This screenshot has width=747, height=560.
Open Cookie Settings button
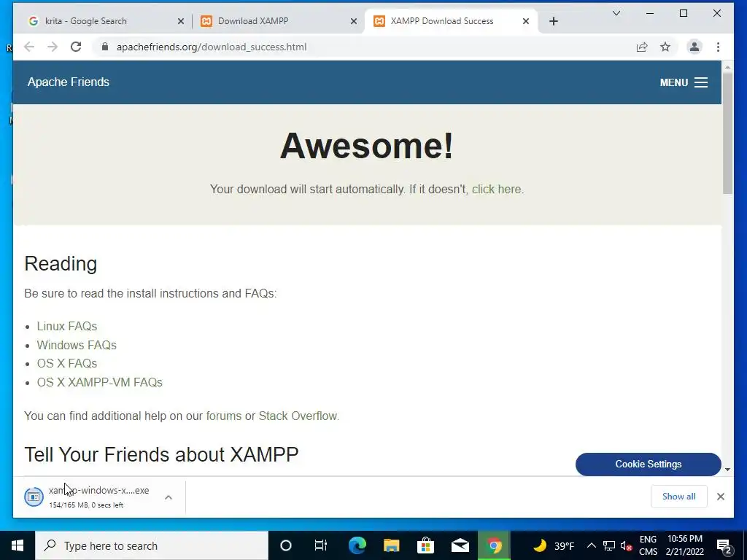coord(648,464)
